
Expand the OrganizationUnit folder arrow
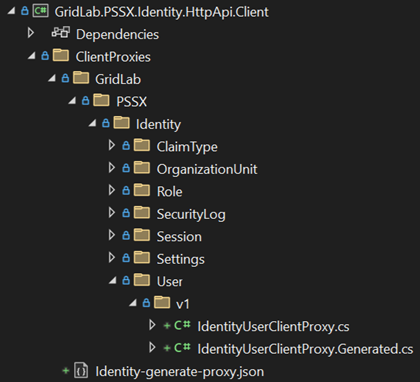tap(112, 168)
